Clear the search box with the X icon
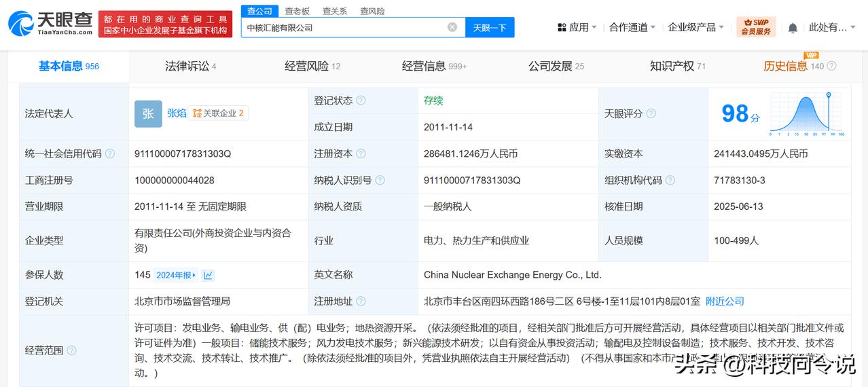Screen dimensions: 868x387 [x=452, y=27]
